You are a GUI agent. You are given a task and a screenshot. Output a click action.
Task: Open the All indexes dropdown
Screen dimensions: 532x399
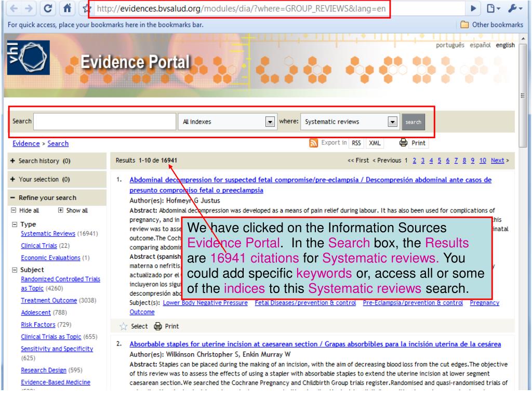coord(227,122)
